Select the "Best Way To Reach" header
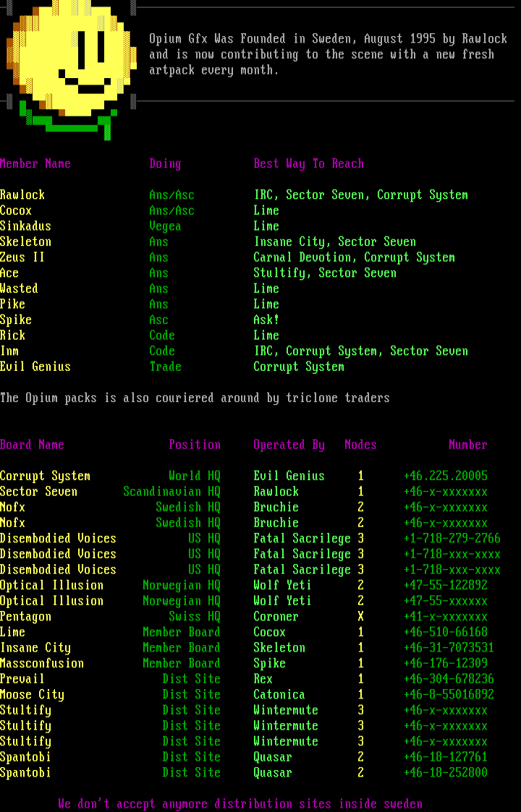The width and height of the screenshot is (521, 812). (x=308, y=164)
